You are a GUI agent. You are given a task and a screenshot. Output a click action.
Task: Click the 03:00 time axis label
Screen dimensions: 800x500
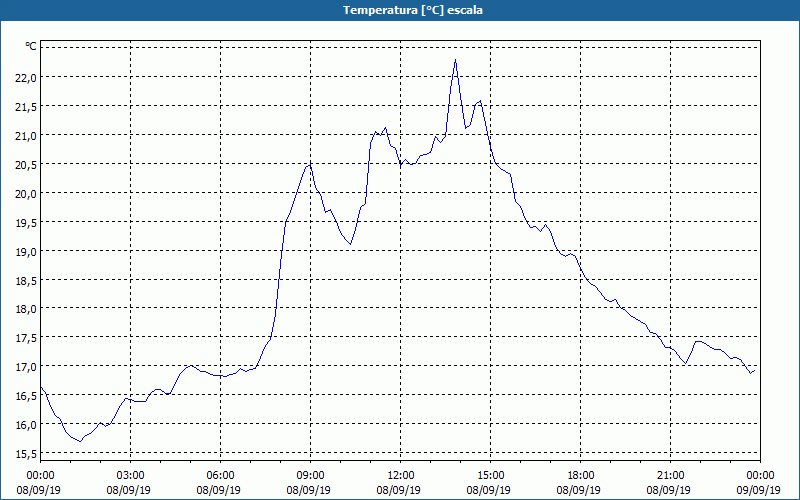coord(131,476)
